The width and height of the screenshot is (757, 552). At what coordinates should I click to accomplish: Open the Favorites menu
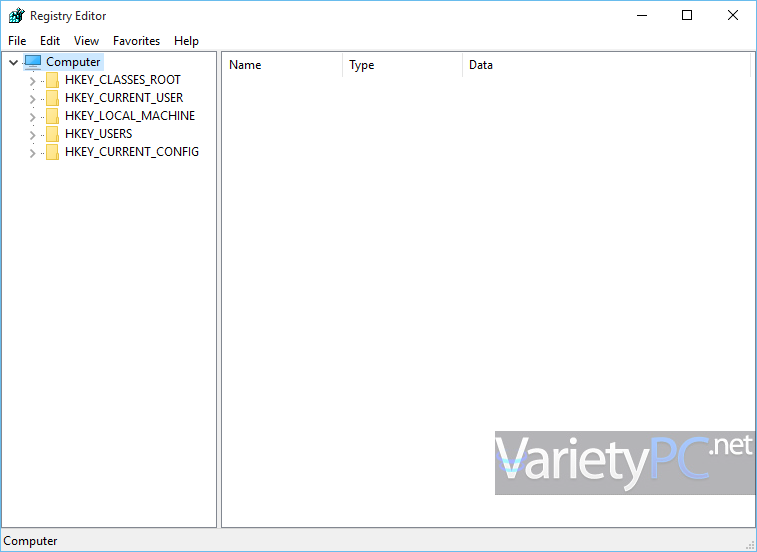(x=137, y=41)
